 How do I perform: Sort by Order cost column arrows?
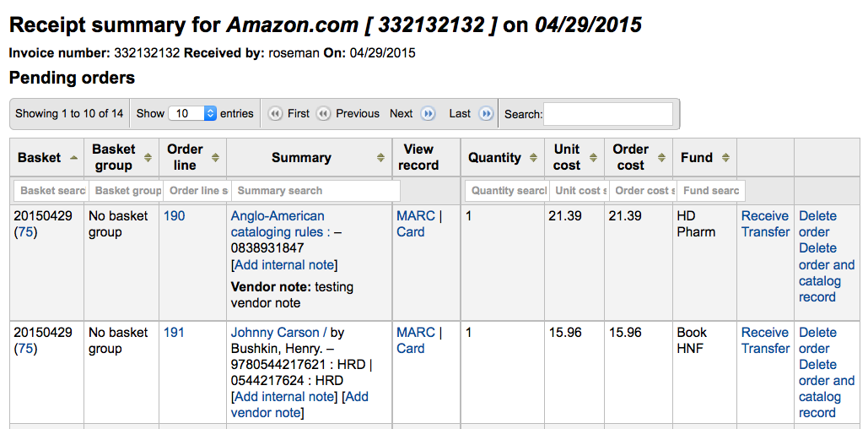661,158
